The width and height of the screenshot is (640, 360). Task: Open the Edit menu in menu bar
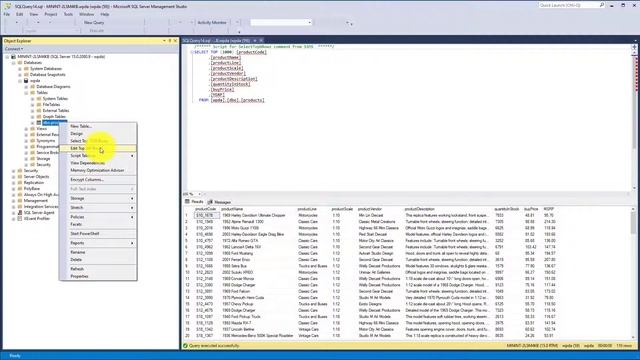coord(20,14)
